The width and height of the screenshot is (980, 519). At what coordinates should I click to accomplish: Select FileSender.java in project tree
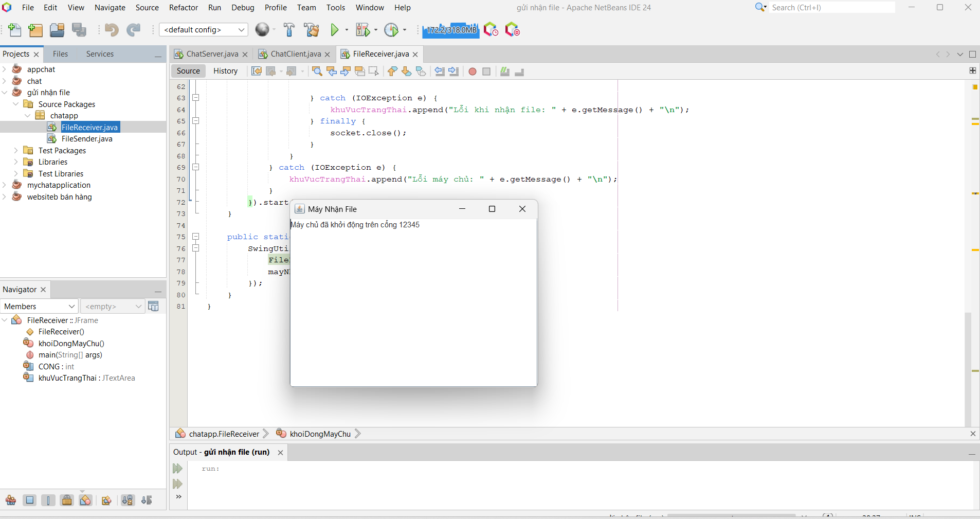86,139
